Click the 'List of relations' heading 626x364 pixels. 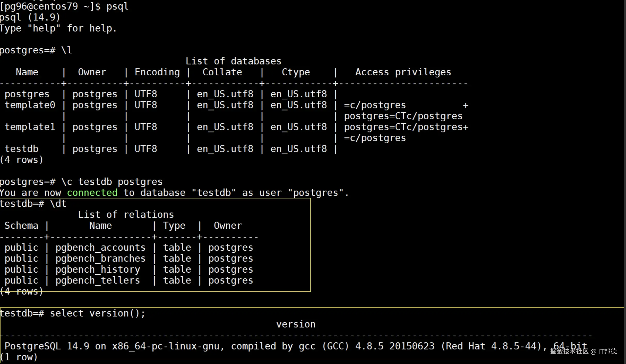coord(126,215)
